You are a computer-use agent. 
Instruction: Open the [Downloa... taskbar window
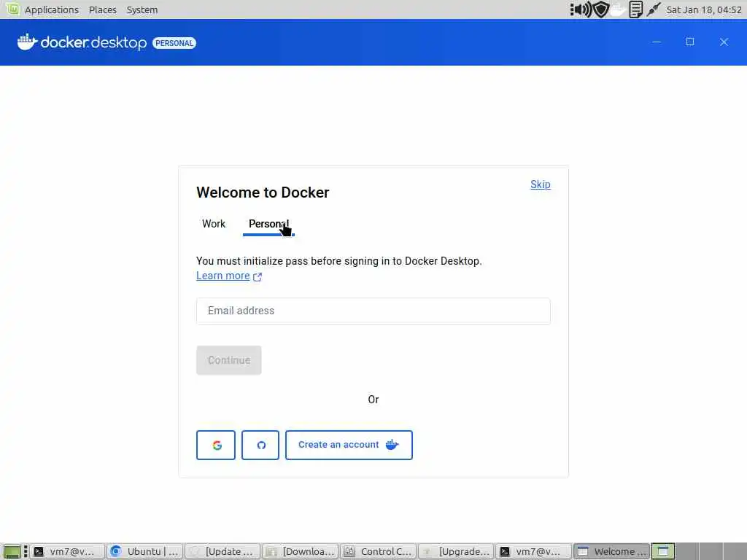300,551
